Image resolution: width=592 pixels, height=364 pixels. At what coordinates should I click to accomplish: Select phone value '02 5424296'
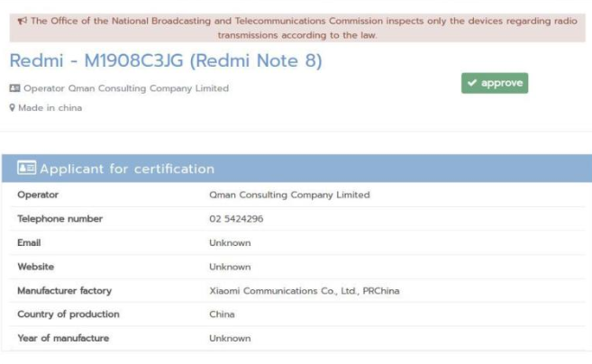(x=236, y=219)
